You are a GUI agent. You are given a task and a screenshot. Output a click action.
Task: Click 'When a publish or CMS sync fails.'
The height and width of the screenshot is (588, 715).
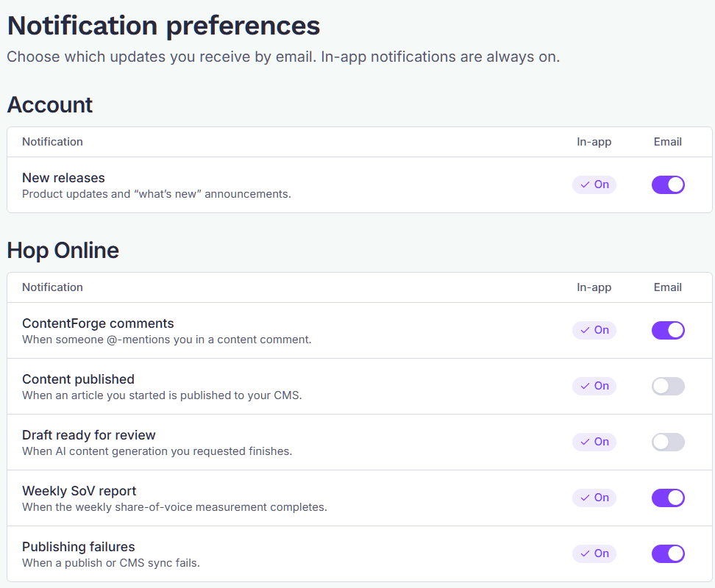[111, 563]
